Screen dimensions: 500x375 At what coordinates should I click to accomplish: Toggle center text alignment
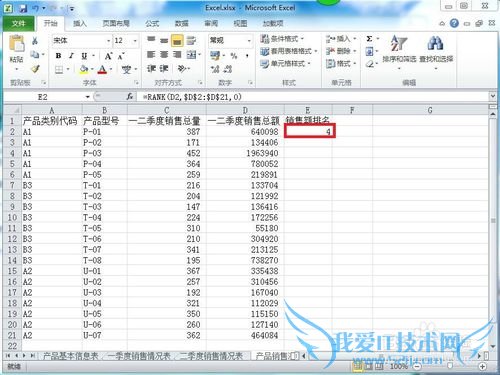pos(164,54)
